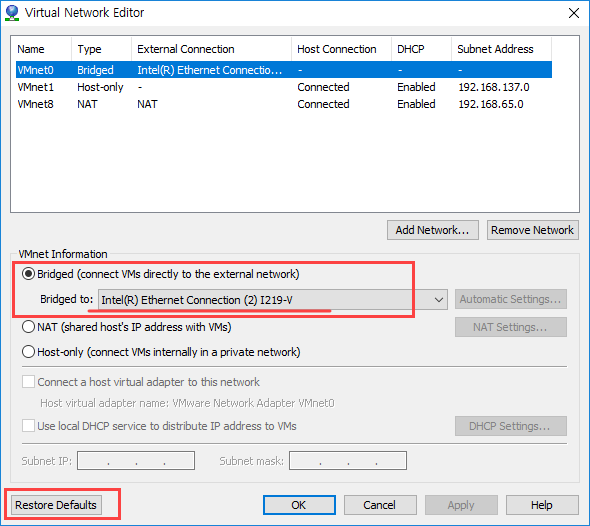Click Connected cell in VMnet1 row
The width and height of the screenshot is (590, 526).
323,87
